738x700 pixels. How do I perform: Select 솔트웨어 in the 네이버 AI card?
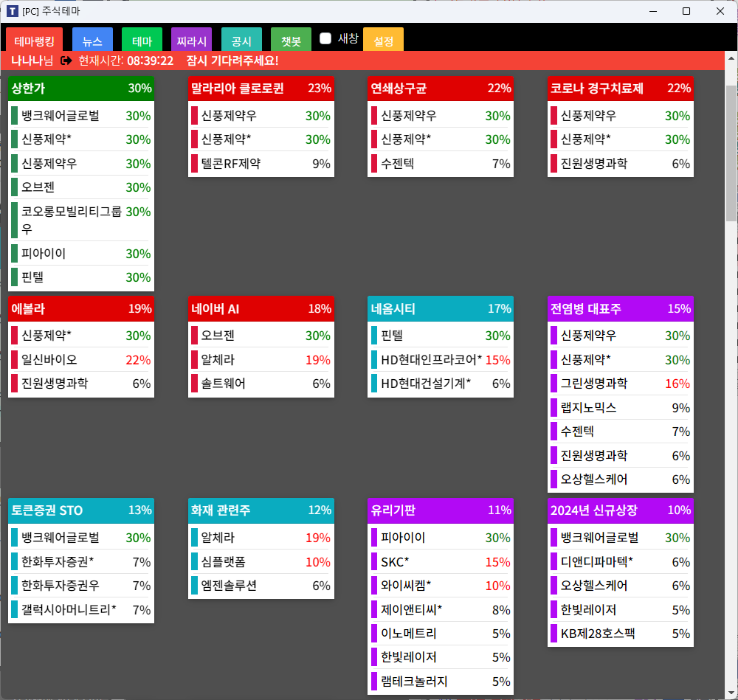click(261, 384)
